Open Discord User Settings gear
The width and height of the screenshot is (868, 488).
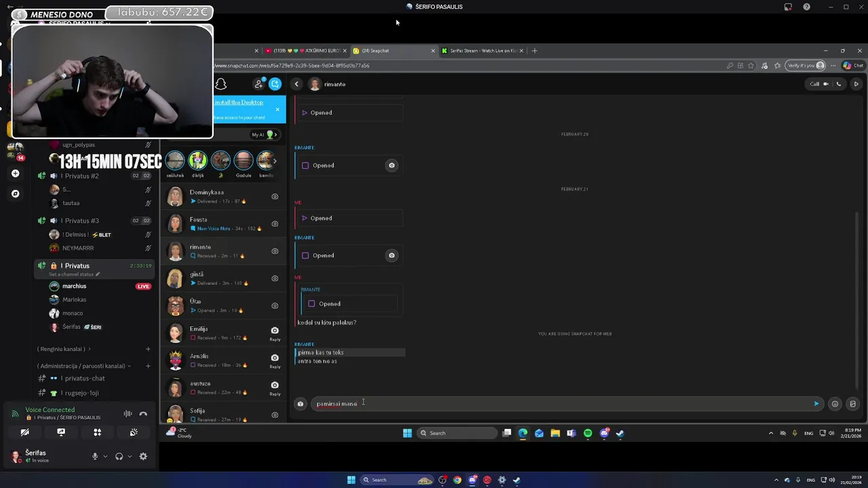pyautogui.click(x=143, y=457)
